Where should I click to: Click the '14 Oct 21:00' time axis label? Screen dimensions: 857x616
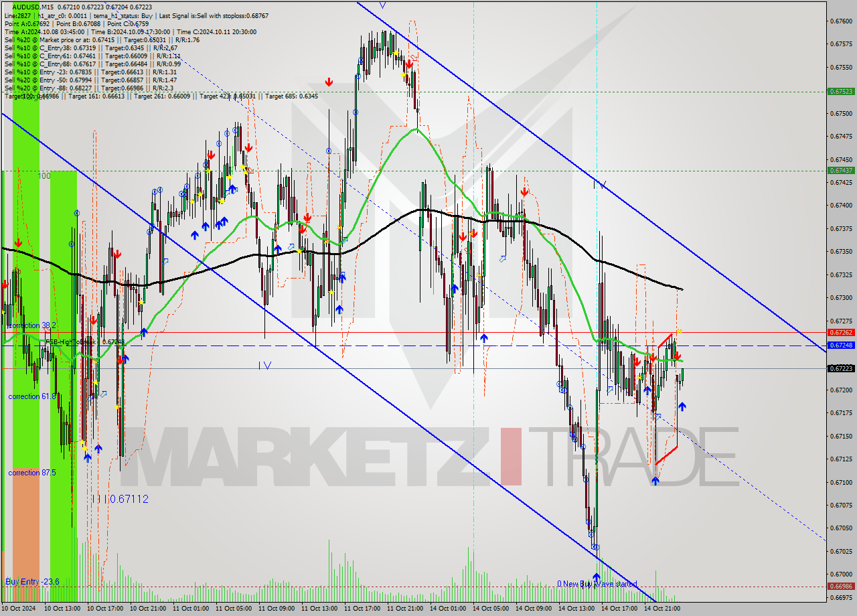pos(662,609)
